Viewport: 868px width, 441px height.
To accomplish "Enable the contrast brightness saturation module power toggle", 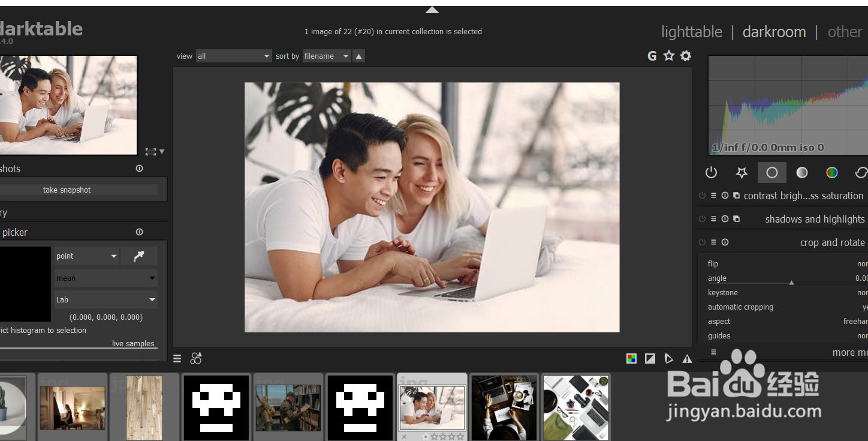I will [702, 196].
